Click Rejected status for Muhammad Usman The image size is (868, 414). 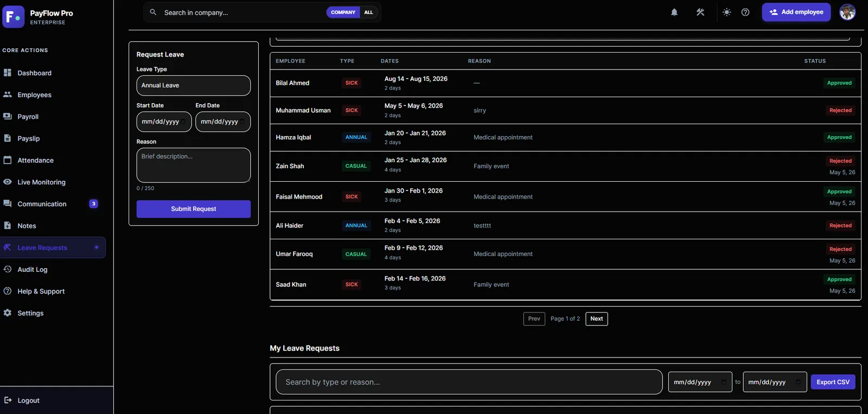coord(840,110)
